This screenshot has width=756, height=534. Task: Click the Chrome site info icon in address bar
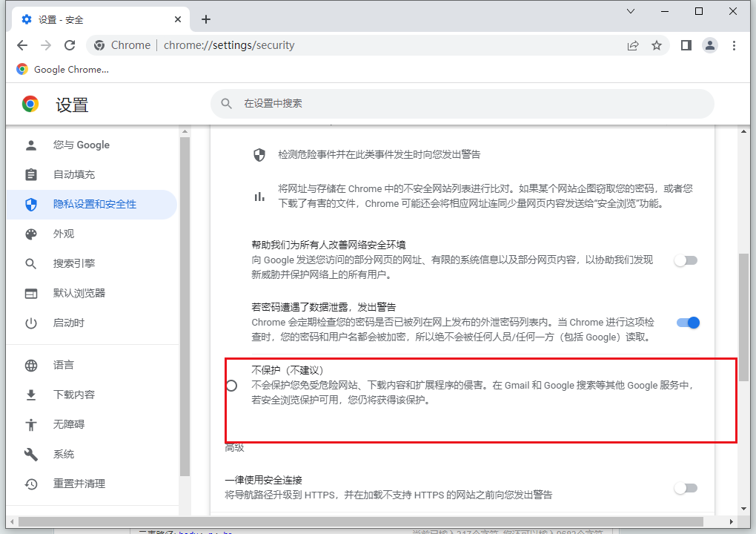pos(99,45)
